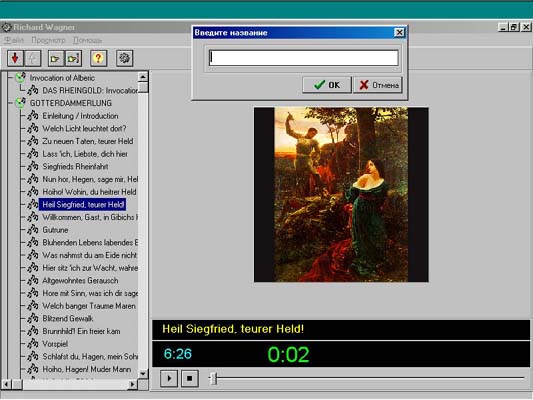Open the Просмотр menu
Screen dimensions: 533x400
pyautogui.click(x=48, y=40)
